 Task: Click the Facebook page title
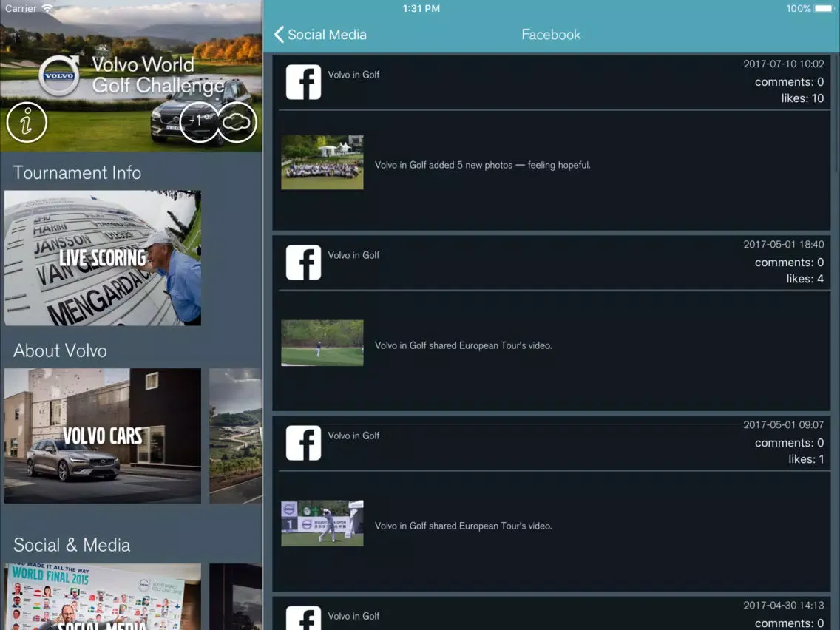[x=552, y=35]
